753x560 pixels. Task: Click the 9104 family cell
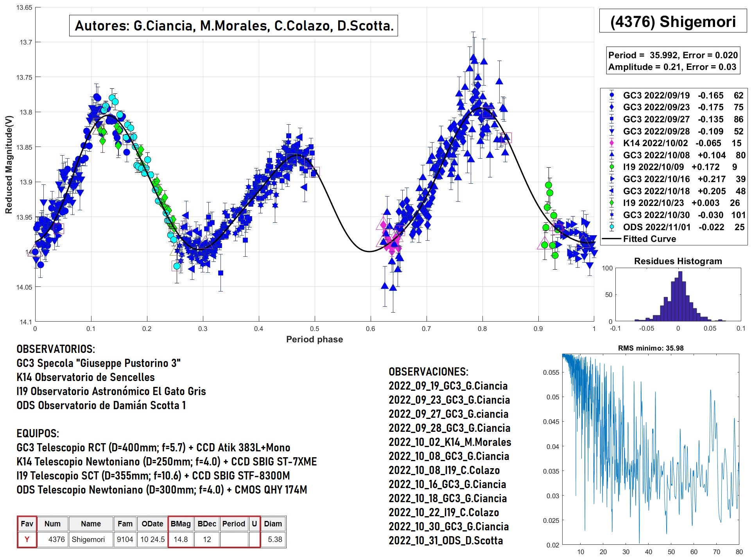[125, 539]
